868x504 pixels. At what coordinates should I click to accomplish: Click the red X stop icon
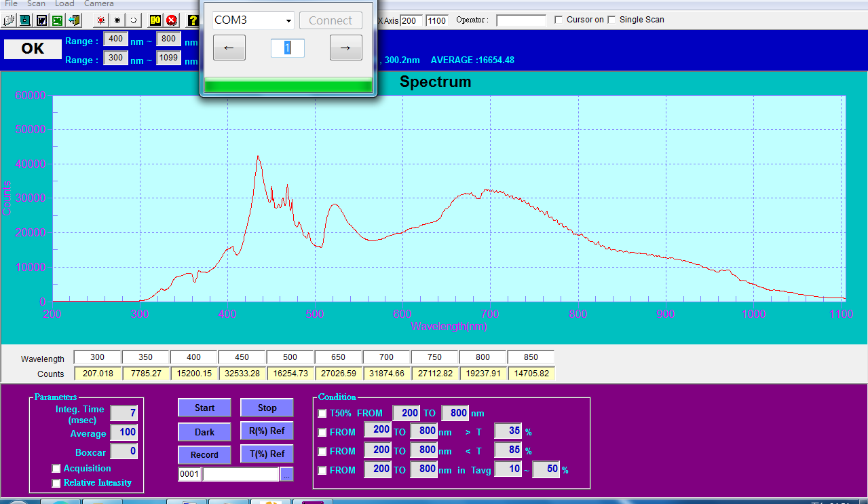(x=172, y=20)
